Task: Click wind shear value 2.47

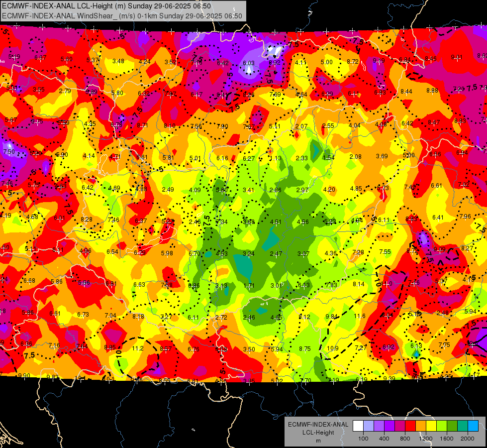Action: click(x=276, y=254)
